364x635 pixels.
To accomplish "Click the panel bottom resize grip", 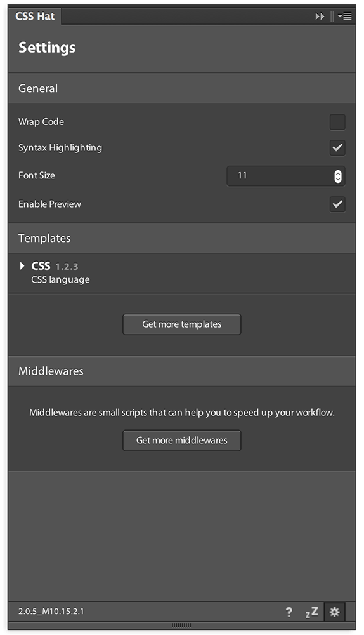I will click(x=181, y=625).
